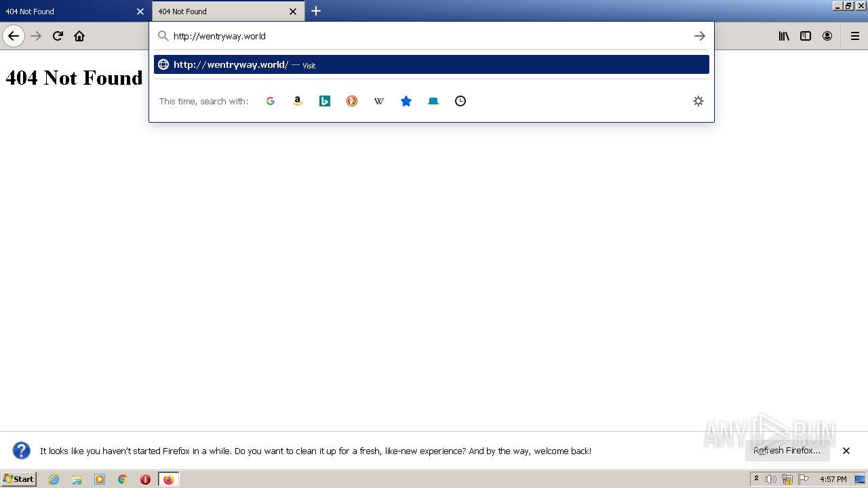Go back to the previous page
The width and height of the screenshot is (868, 488).
[14, 36]
